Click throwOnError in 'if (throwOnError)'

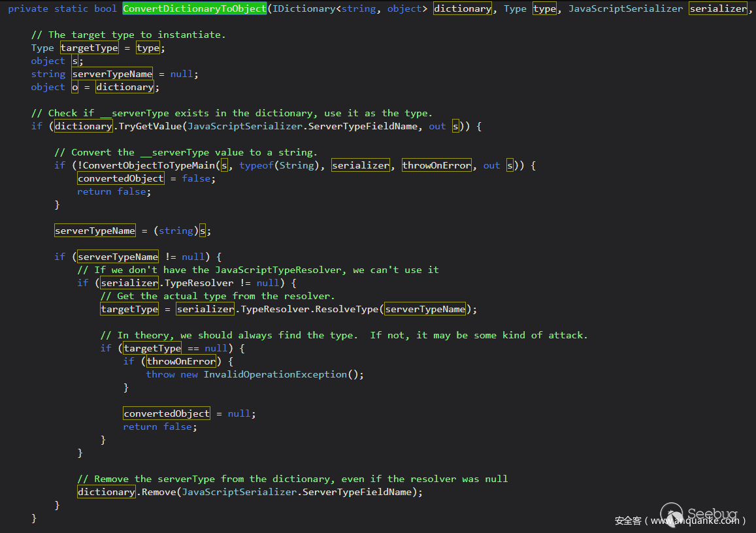coord(181,361)
